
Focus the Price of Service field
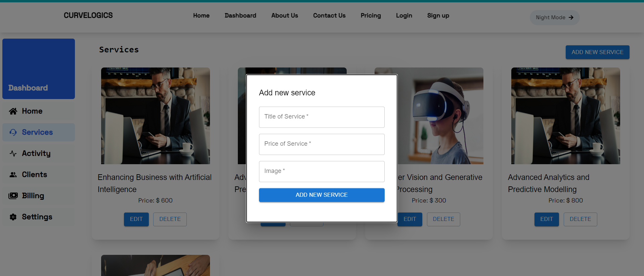pos(322,144)
